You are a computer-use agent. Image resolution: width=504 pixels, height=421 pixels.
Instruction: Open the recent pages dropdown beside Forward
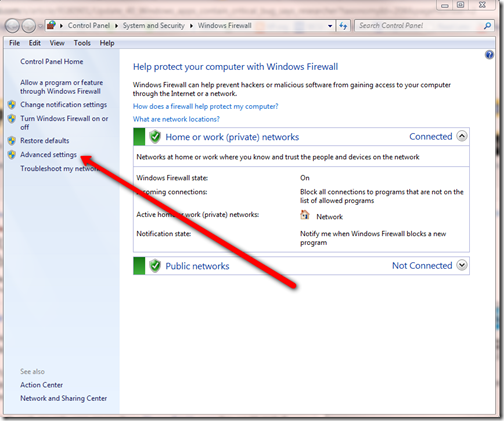(40, 26)
